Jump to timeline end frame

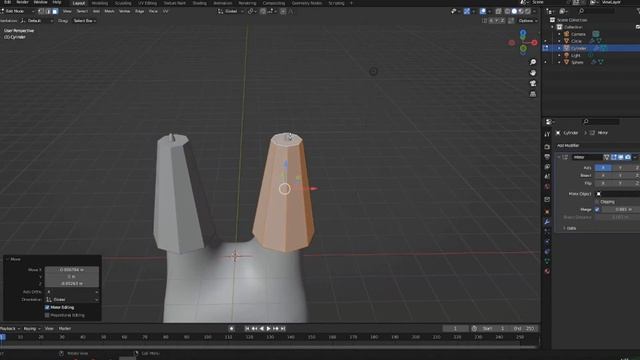coord(283,329)
